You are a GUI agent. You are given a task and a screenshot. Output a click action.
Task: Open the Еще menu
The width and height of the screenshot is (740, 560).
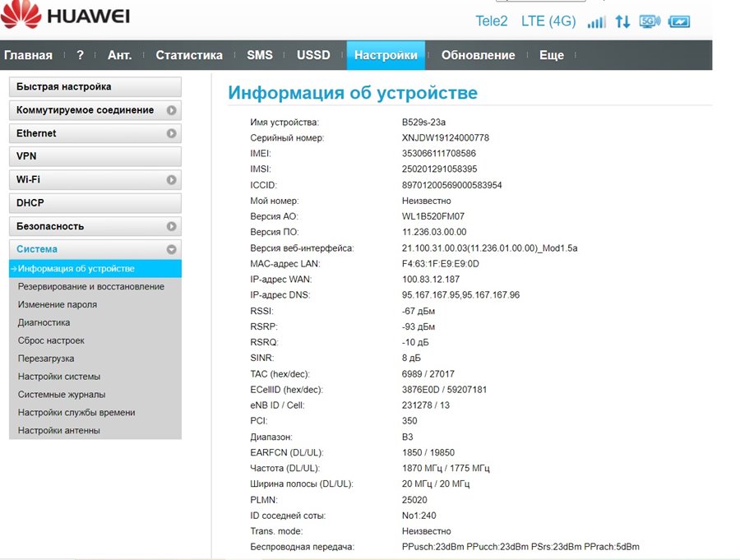552,55
